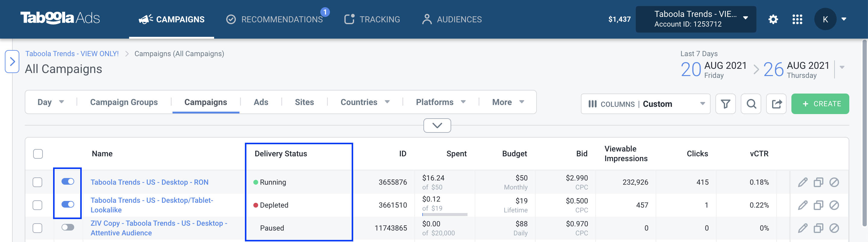The image size is (868, 242).
Task: Switch to the Ads tab
Action: 261,102
